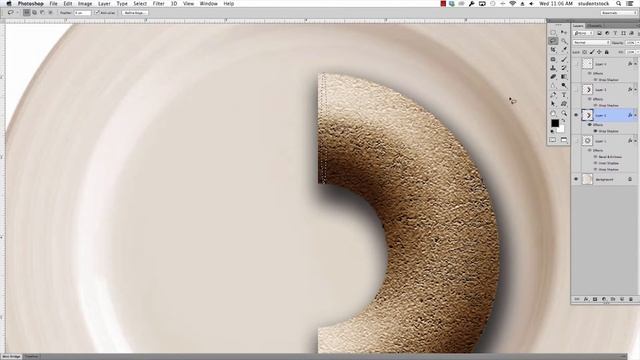This screenshot has height=360, width=640.
Task: Select the Elliptical Marquee tool
Action: [x=553, y=32]
